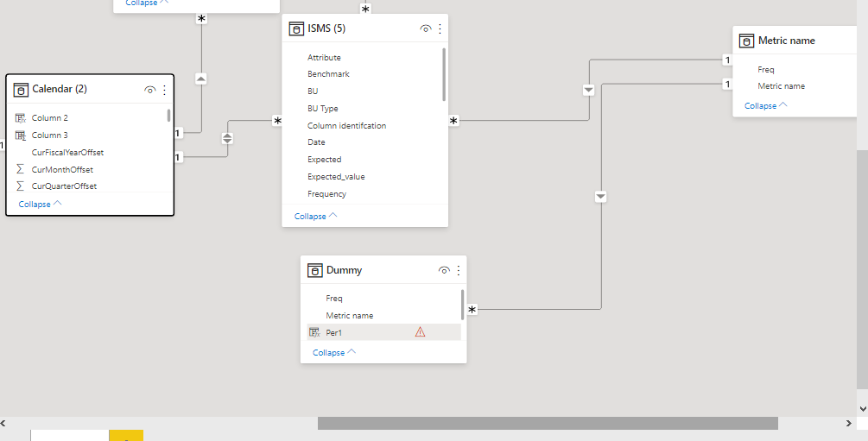
Task: Select the bidirectional filter arrow between Calendar and ISMS
Action: [227, 138]
